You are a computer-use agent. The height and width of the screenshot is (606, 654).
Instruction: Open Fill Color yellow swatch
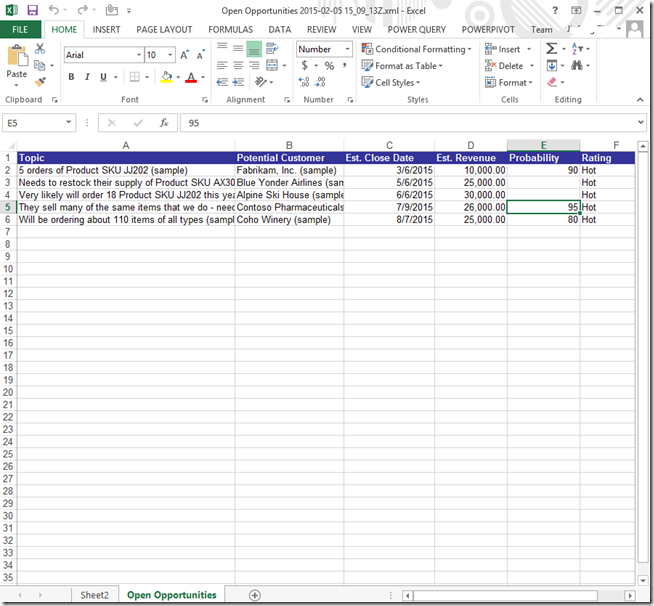(x=166, y=77)
